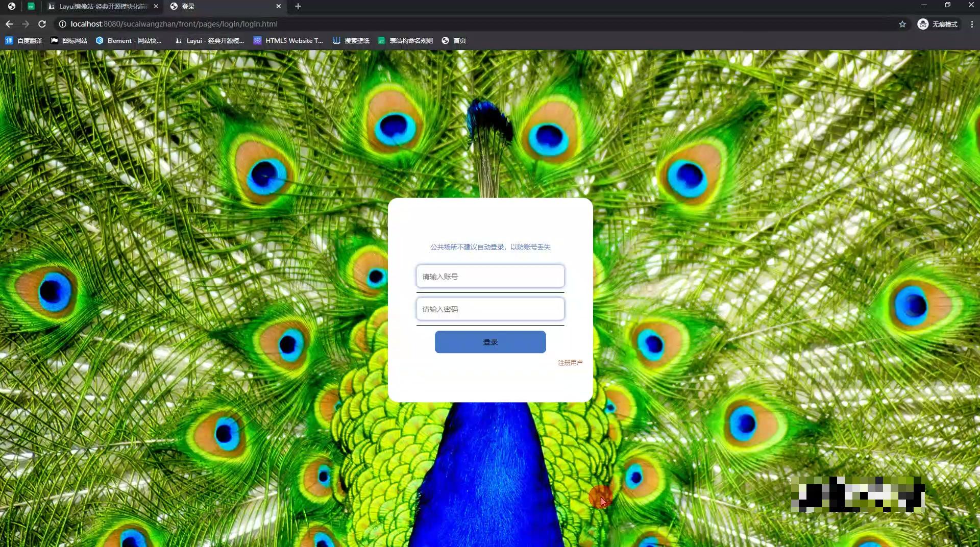The image size is (980, 547).
Task: Open the Chrome three-dot menu
Action: (x=972, y=24)
